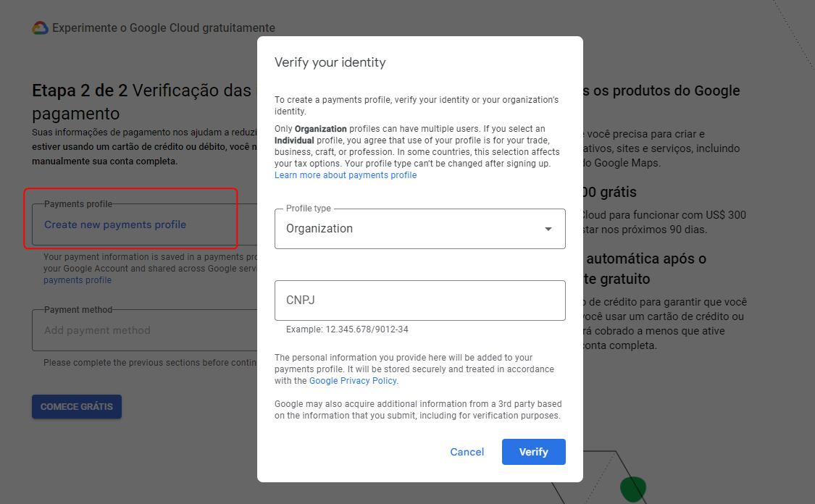Image resolution: width=815 pixels, height=504 pixels.
Task: Open Learn more about payments profile link
Action: [x=346, y=175]
